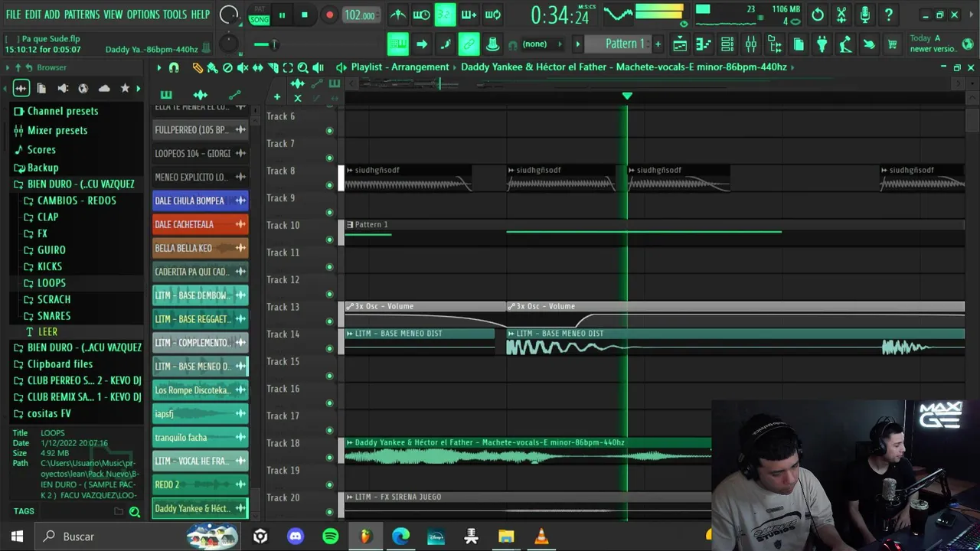Toggle typing keyboard to piano icon
Screen dimensions: 980x551
click(x=397, y=44)
